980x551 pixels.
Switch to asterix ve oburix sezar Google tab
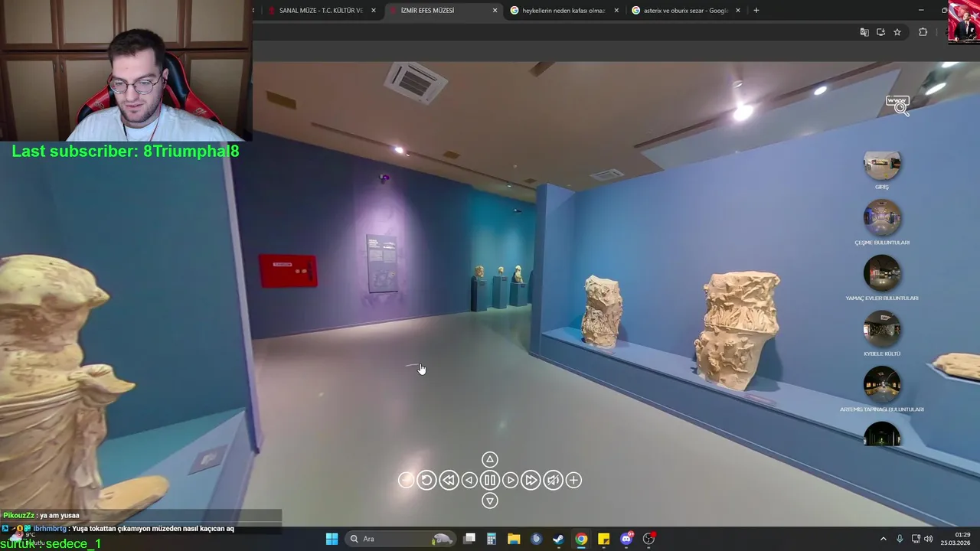click(x=685, y=11)
